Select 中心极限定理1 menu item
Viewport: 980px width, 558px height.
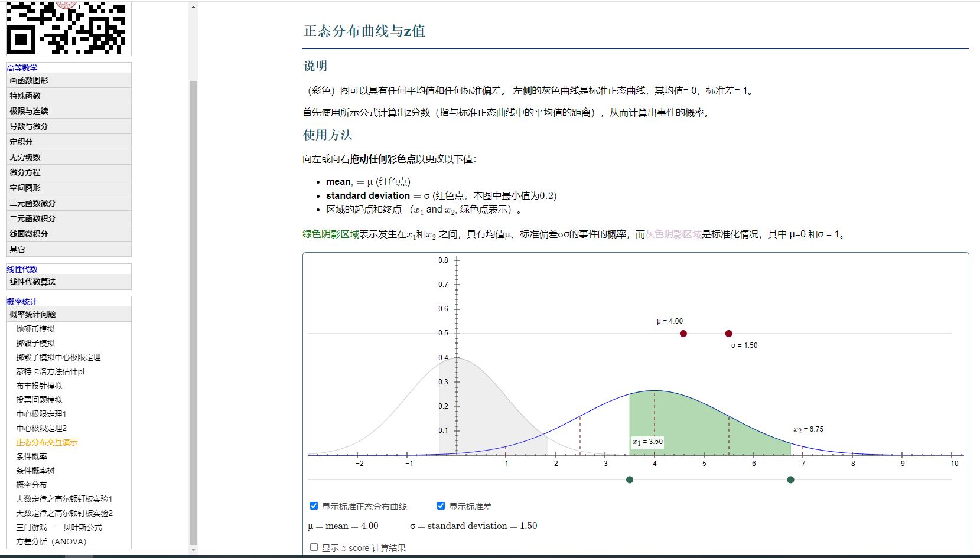[41, 414]
